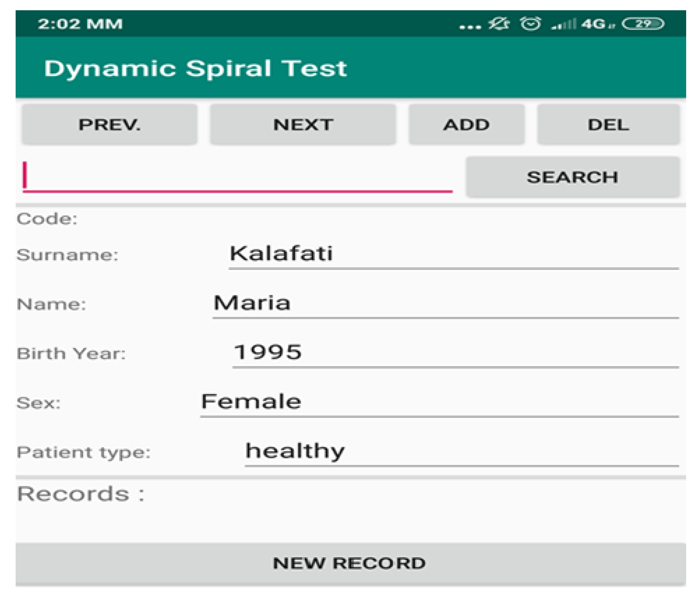Tap the Patient type field healthy
The height and width of the screenshot is (606, 700).
[461, 451]
